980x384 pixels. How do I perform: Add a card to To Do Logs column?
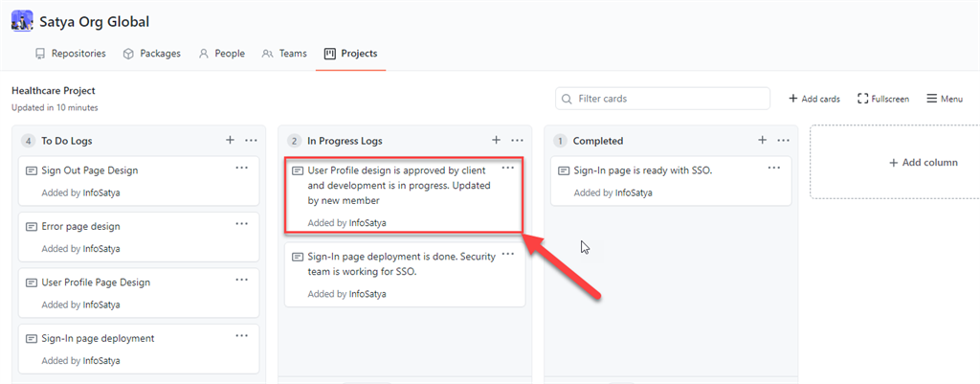pyautogui.click(x=230, y=141)
